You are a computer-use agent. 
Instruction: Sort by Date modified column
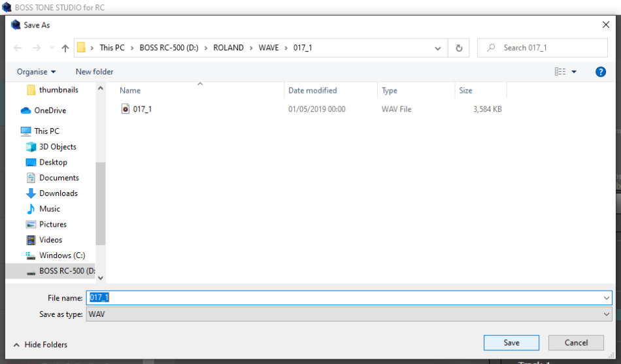pos(312,90)
